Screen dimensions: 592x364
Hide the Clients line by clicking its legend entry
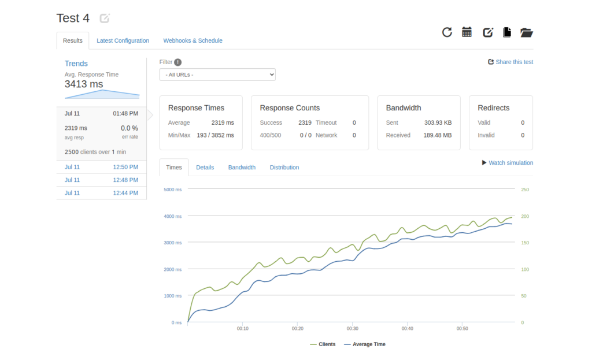[x=323, y=344]
